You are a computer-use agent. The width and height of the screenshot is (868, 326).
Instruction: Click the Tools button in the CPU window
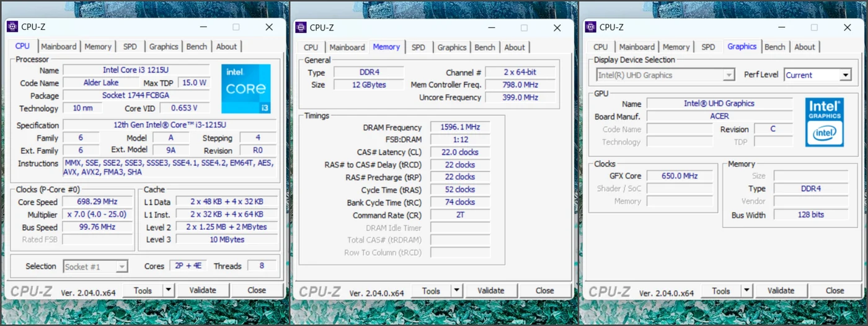[143, 290]
